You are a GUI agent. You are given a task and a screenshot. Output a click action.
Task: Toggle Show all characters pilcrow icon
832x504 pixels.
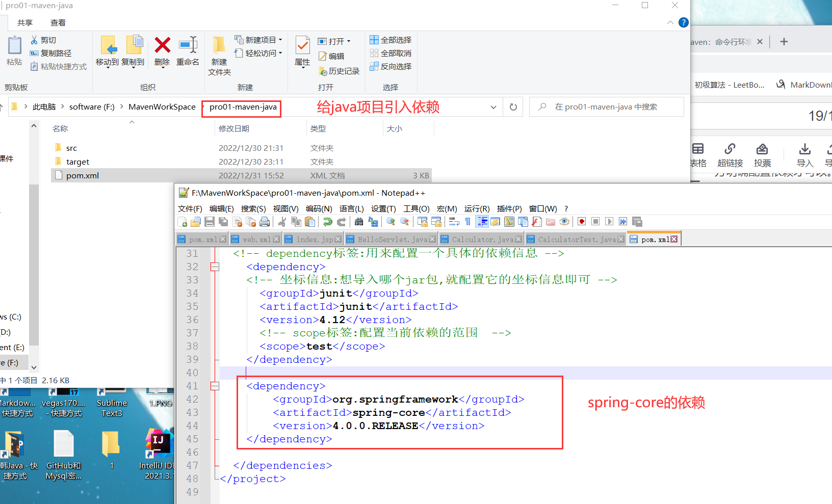(467, 222)
